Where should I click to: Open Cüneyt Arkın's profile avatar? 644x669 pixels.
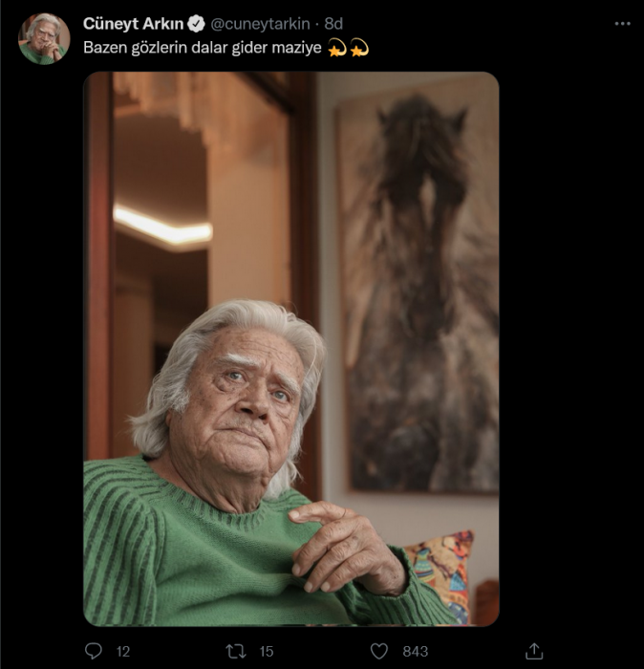(x=44, y=38)
